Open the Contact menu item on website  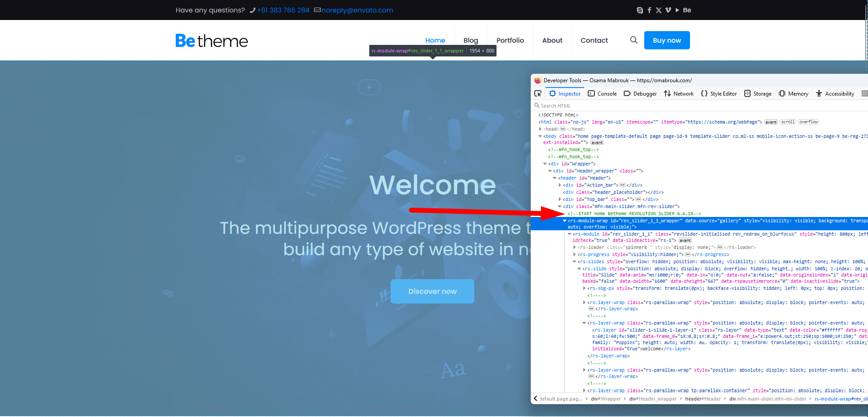(594, 40)
